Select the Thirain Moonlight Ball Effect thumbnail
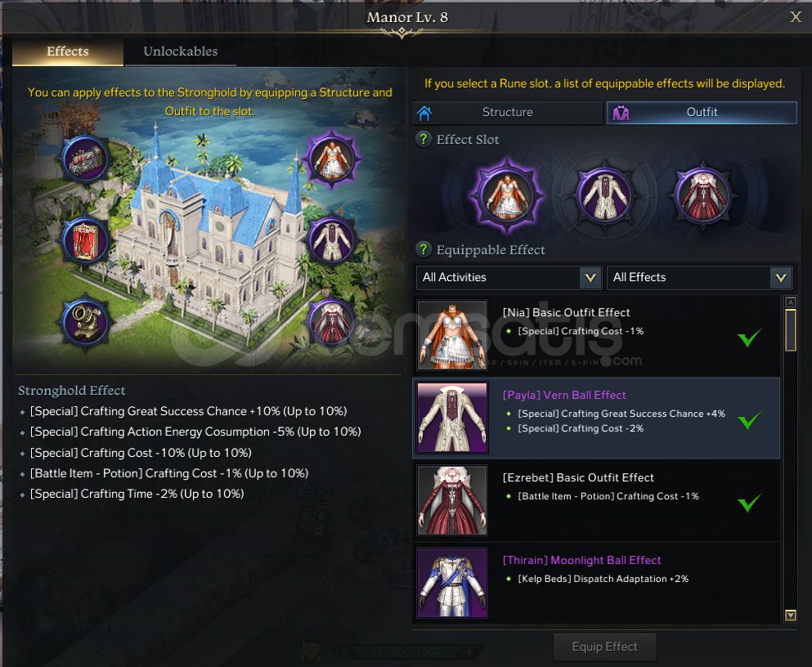The height and width of the screenshot is (667, 812). [x=452, y=583]
